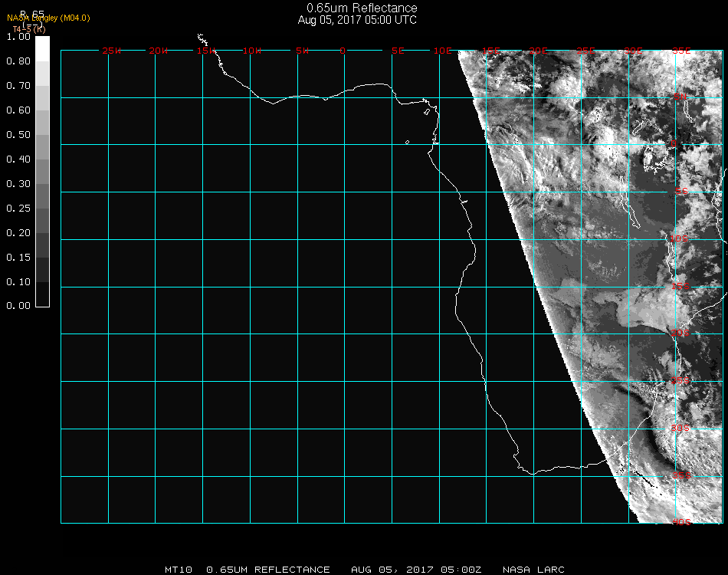Click the 0.20 value on the reflectance scale
Viewport: 728px width, 575px height.
click(x=18, y=233)
